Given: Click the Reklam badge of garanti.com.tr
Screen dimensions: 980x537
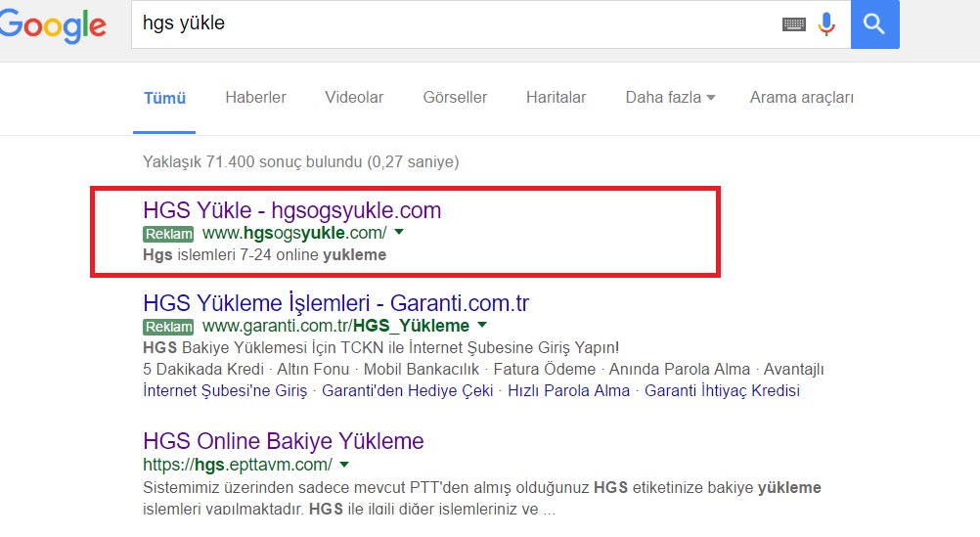Looking at the screenshot, I should pyautogui.click(x=169, y=327).
